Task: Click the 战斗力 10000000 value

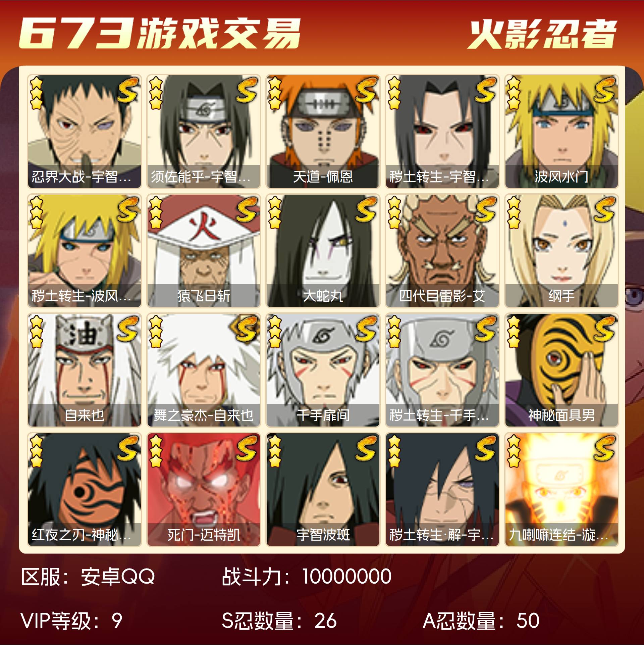Action: (347, 577)
